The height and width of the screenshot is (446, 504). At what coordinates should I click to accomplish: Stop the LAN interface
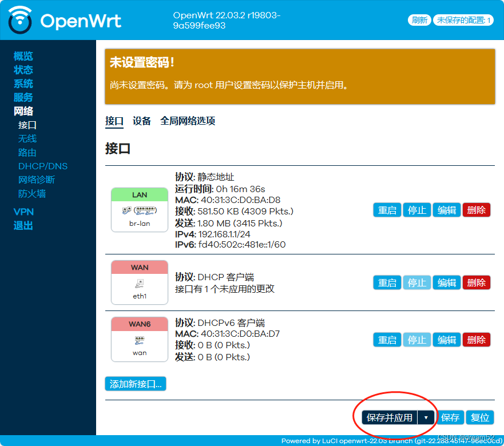pyautogui.click(x=417, y=210)
